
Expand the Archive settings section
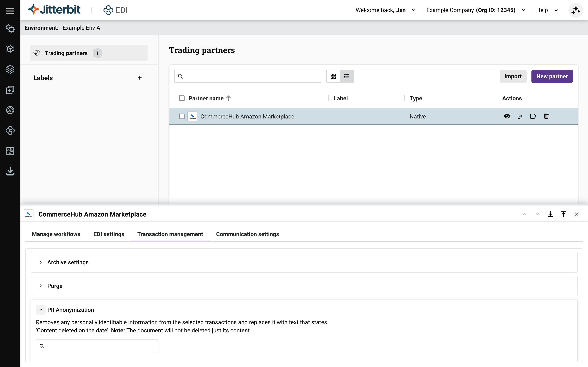(41, 262)
